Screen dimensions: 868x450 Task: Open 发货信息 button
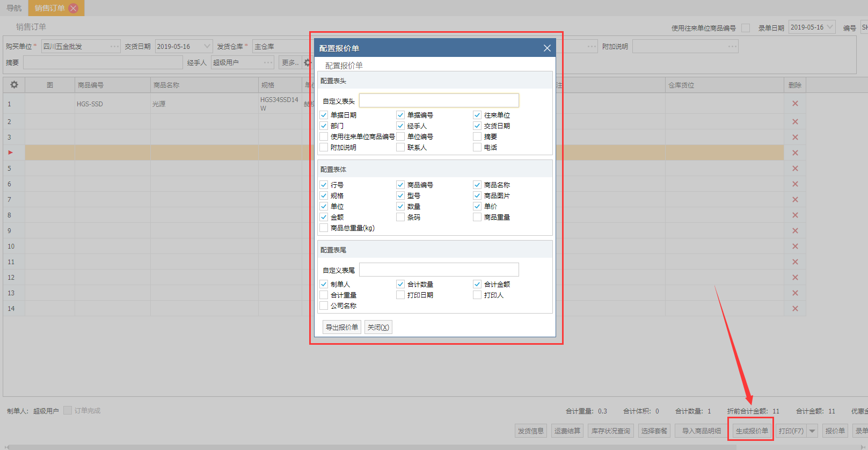pyautogui.click(x=531, y=431)
